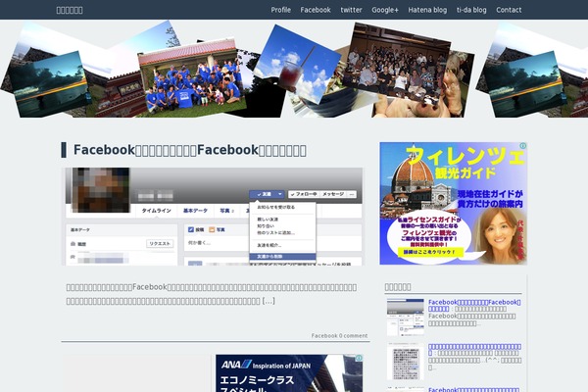Expand the excerpt via [...] link
Viewport: 588px width, 392px height.
pyautogui.click(x=268, y=300)
